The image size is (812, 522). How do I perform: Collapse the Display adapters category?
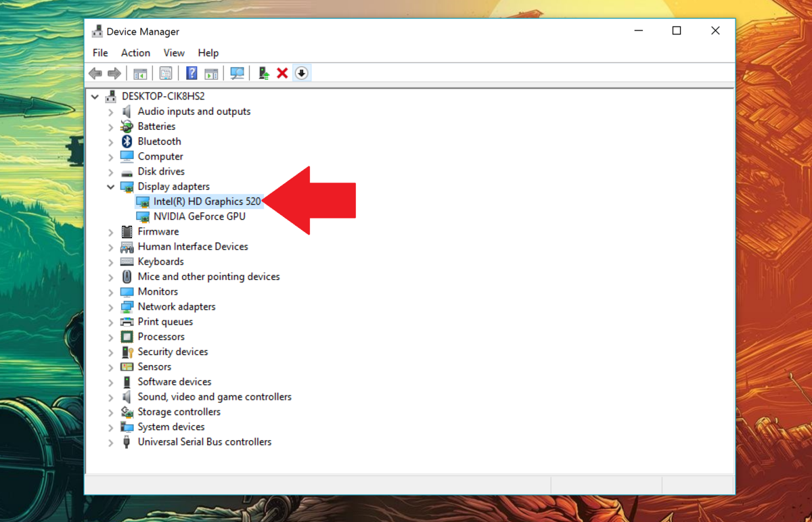(x=111, y=187)
